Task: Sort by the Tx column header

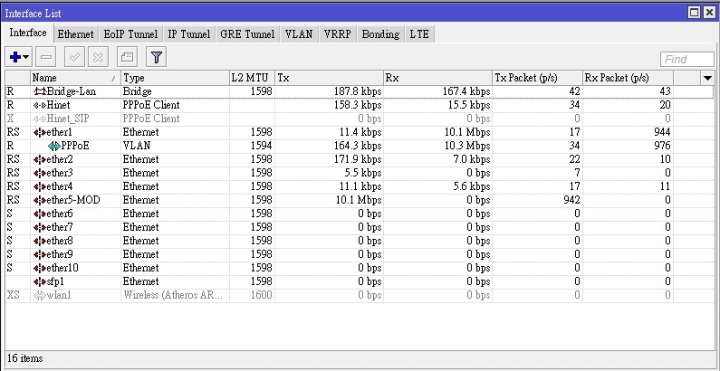Action: (x=329, y=78)
